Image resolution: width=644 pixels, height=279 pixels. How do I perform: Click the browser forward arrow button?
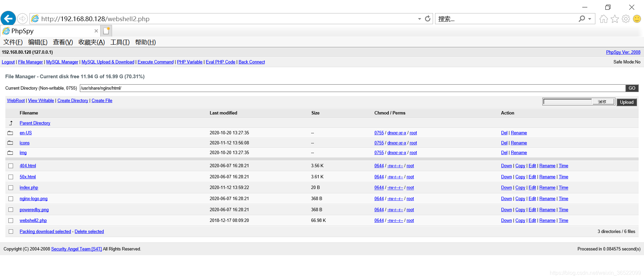22,18
